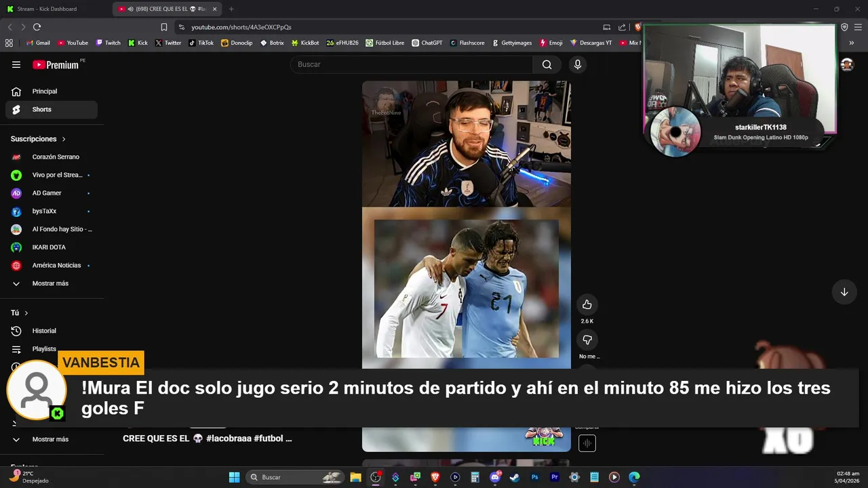The height and width of the screenshot is (488, 868).
Task: Open Historial in the sidebar
Action: point(51,331)
